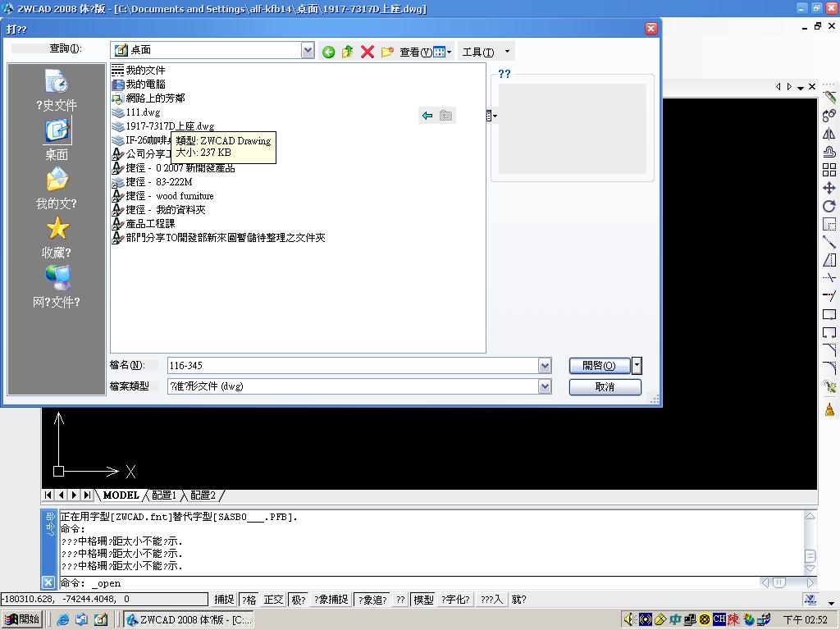Select the Erase tool in modify toolbar
840x630 pixels.
click(x=829, y=97)
